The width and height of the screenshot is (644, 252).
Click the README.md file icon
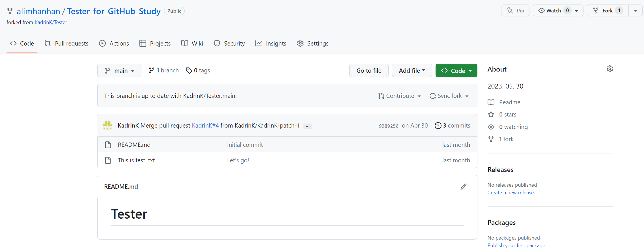pos(108,145)
